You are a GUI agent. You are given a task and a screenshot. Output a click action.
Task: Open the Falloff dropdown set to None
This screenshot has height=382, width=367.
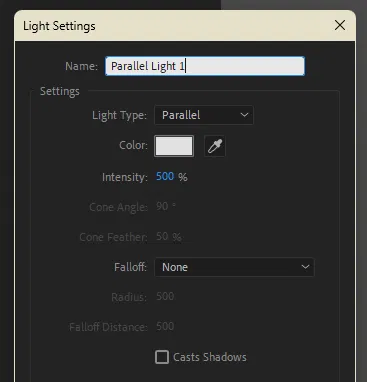tap(234, 267)
